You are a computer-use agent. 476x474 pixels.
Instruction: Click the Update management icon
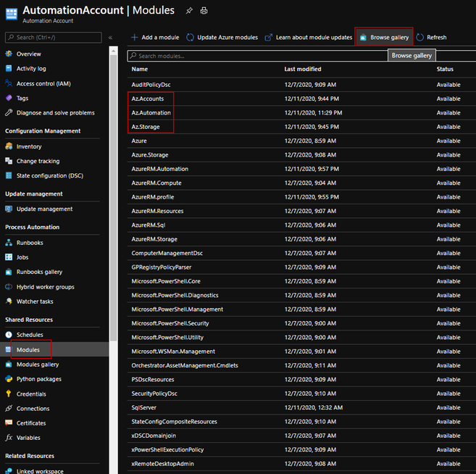click(x=9, y=209)
